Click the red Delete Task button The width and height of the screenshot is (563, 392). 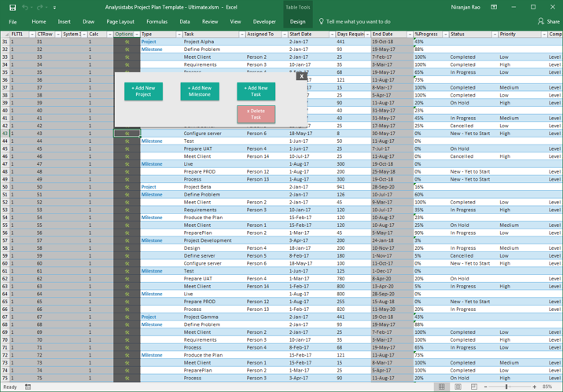click(256, 114)
